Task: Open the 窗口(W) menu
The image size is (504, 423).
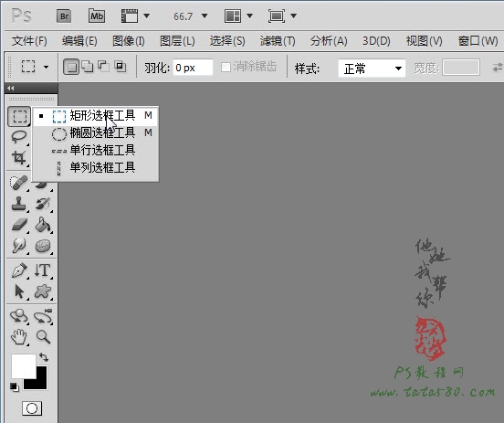Action: [478, 41]
